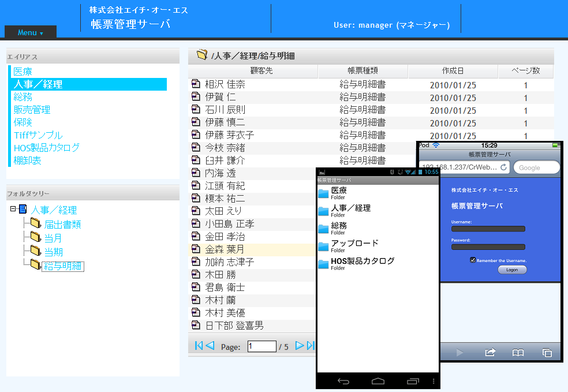This screenshot has width=568, height=392.
Task: Open the Menu dropdown
Action: coord(31,32)
